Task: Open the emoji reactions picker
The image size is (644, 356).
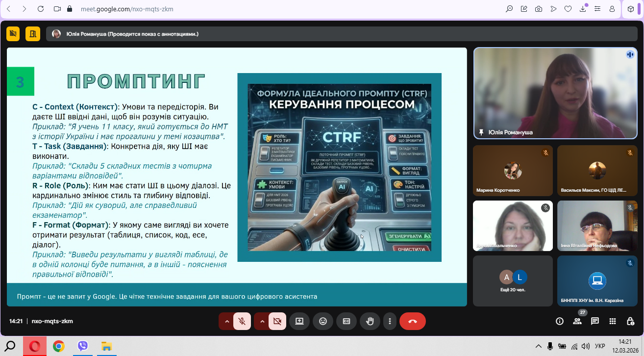Action: pos(323,321)
